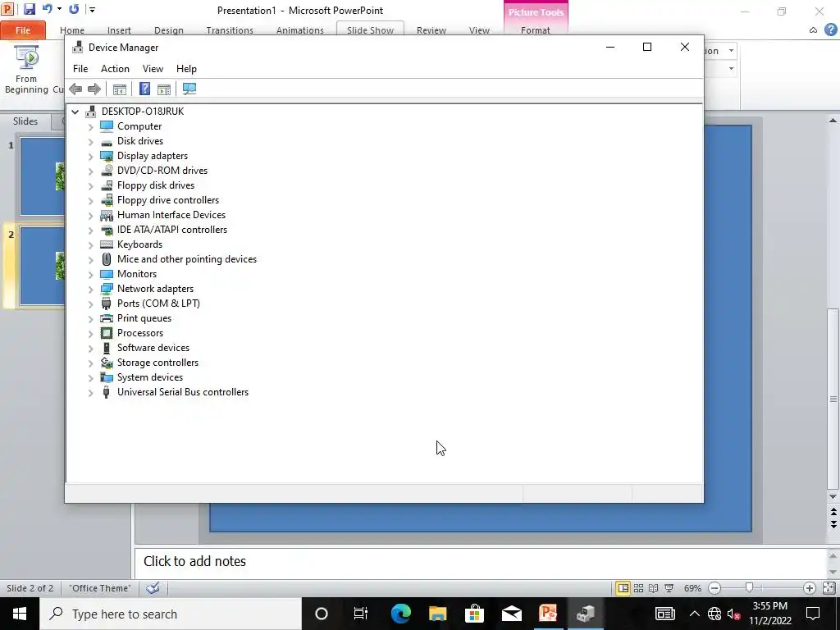The image size is (840, 630).
Task: Click Fit slide to current window icon
Action: click(829, 588)
